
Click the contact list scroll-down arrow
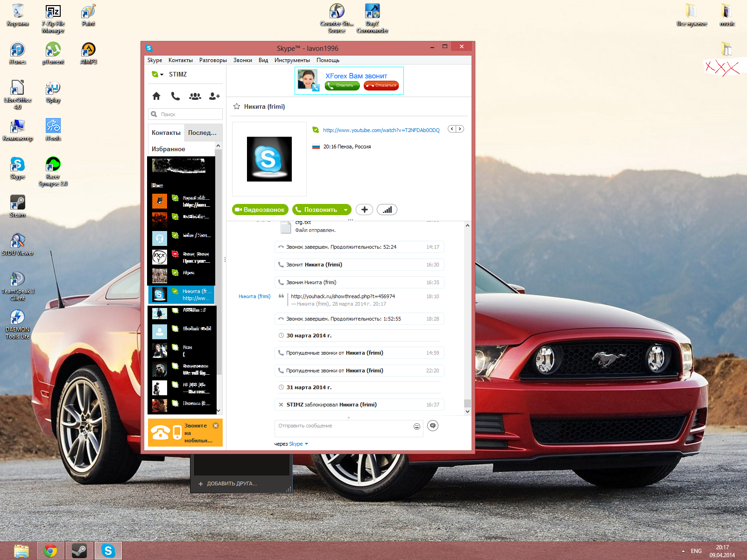coord(218,411)
